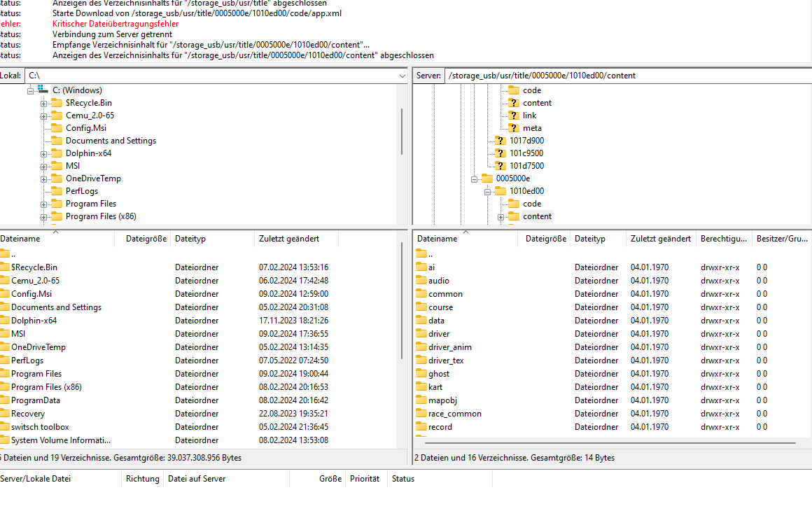Click the mapobj folder icon
Image resolution: width=812 pixels, height=525 pixels.
click(x=421, y=400)
